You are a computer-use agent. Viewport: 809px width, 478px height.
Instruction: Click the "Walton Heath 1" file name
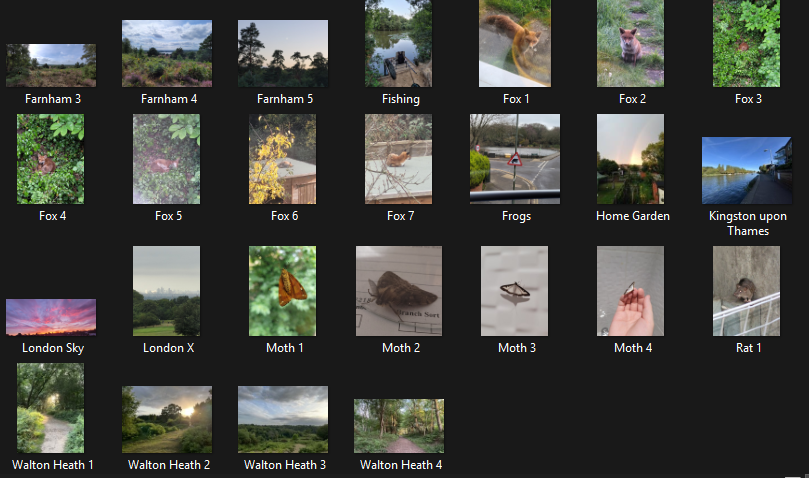pyautogui.click(x=53, y=465)
